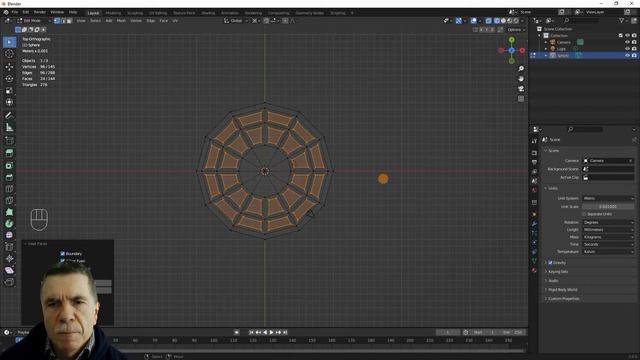640x360 pixels.
Task: Toggle the Gravity checkbox
Action: pos(550,262)
